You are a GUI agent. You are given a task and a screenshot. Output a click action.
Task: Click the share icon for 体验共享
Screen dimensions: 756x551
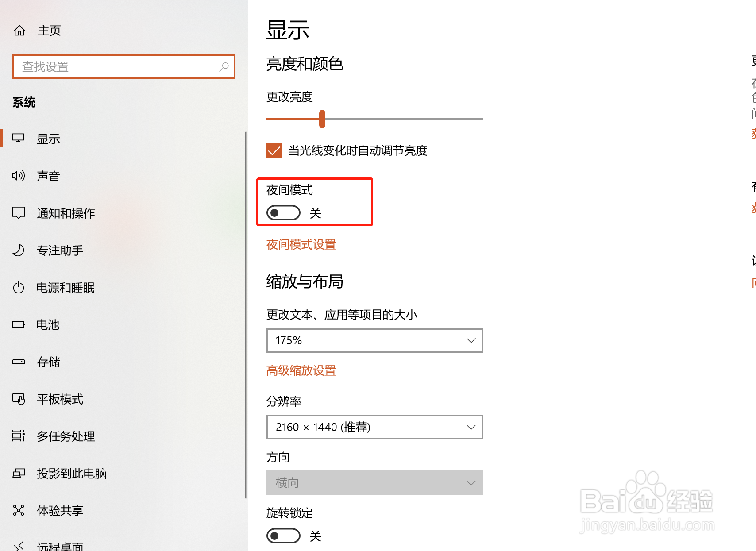click(19, 511)
